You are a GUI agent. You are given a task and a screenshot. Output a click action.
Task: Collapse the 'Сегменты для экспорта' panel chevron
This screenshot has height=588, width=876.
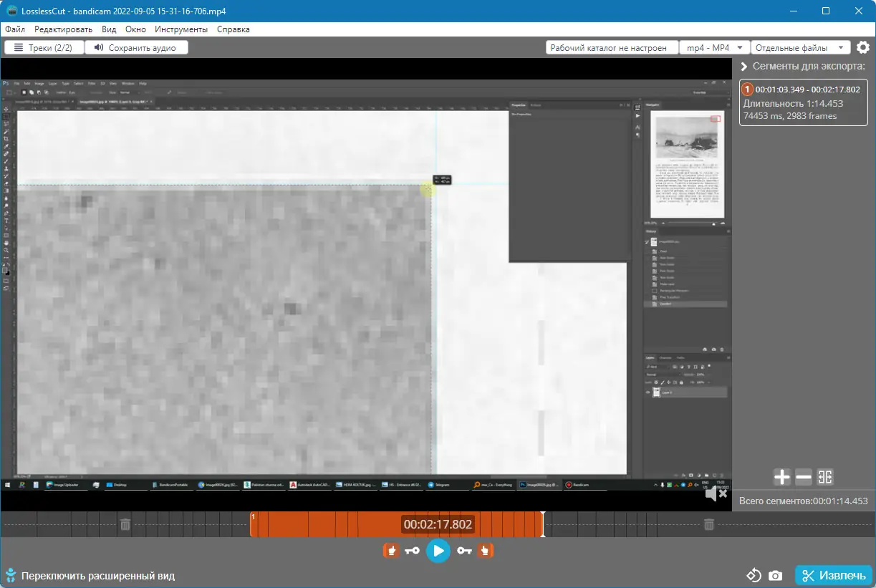click(x=744, y=67)
